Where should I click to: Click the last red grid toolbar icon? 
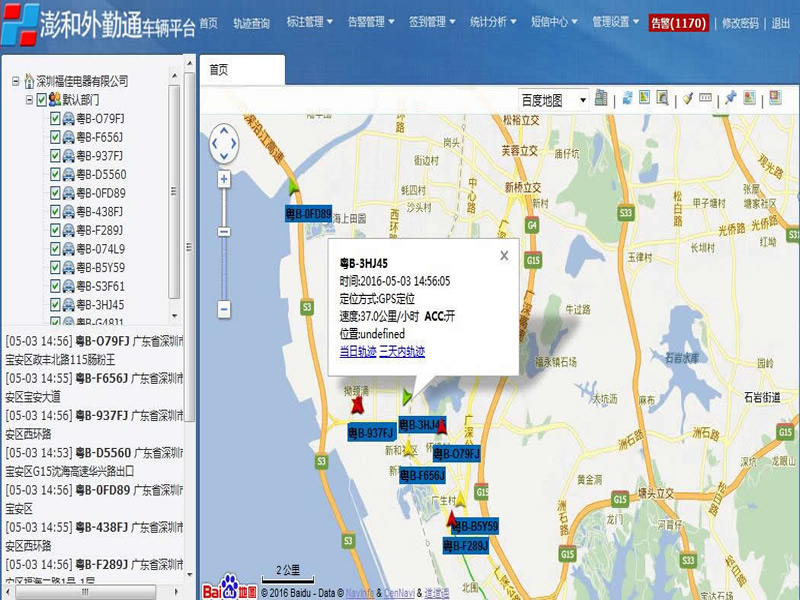[776, 97]
